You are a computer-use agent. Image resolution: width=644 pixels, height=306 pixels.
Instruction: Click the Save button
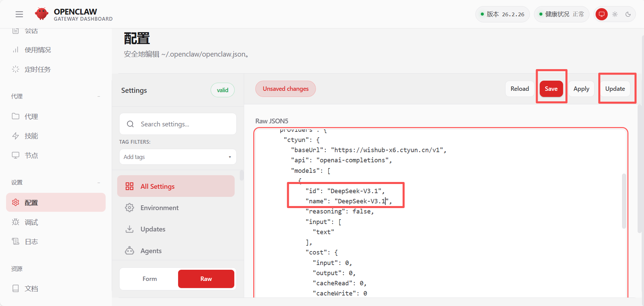pyautogui.click(x=551, y=89)
